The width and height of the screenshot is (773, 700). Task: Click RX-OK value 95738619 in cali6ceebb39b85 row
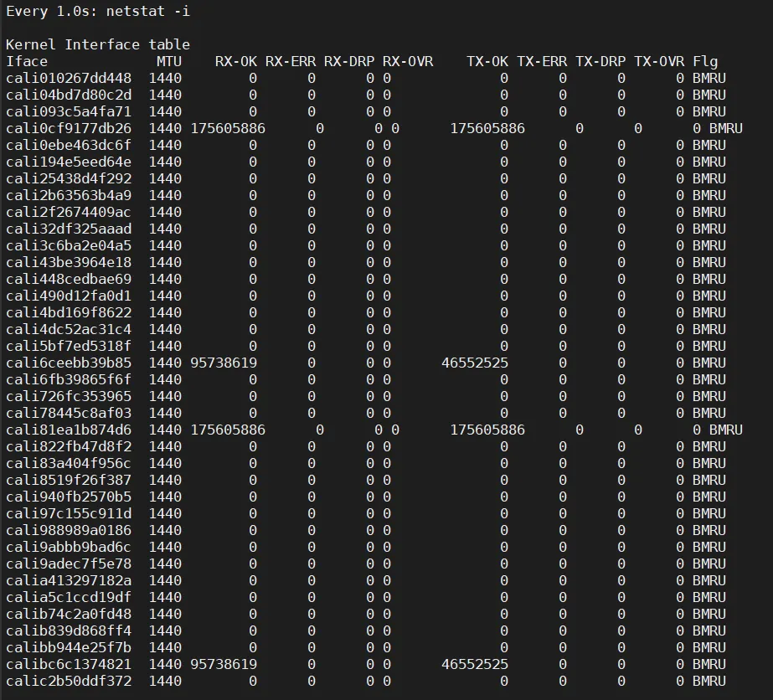click(224, 363)
